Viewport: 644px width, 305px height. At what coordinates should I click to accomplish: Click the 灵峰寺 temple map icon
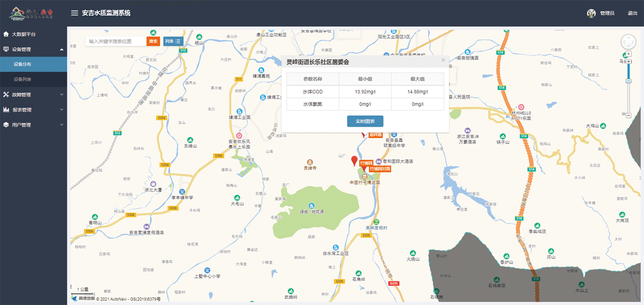[310, 162]
